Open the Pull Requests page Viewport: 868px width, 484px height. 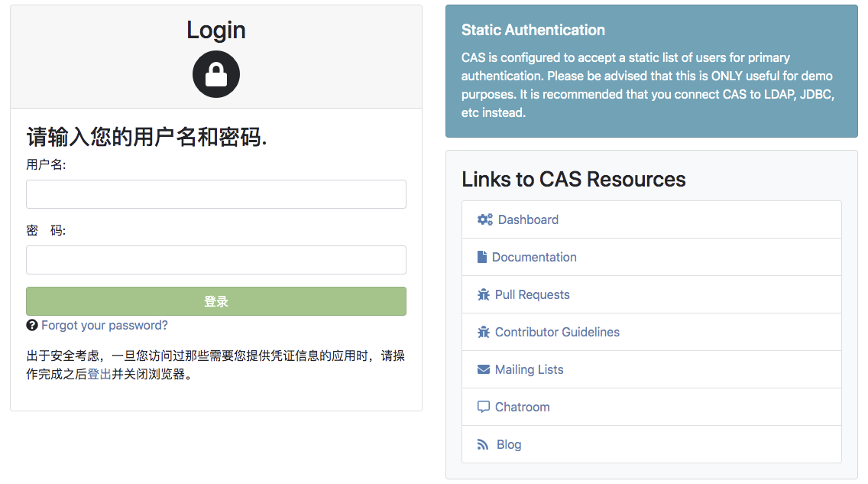[x=533, y=294]
